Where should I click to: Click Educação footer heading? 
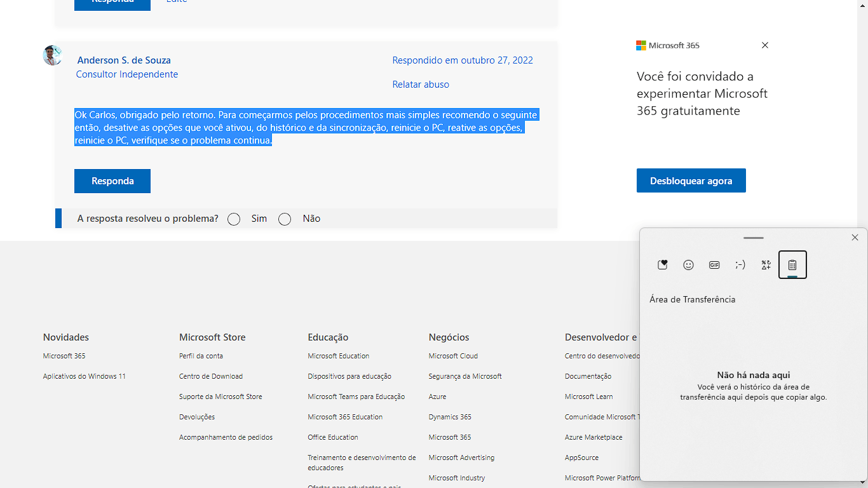point(328,337)
